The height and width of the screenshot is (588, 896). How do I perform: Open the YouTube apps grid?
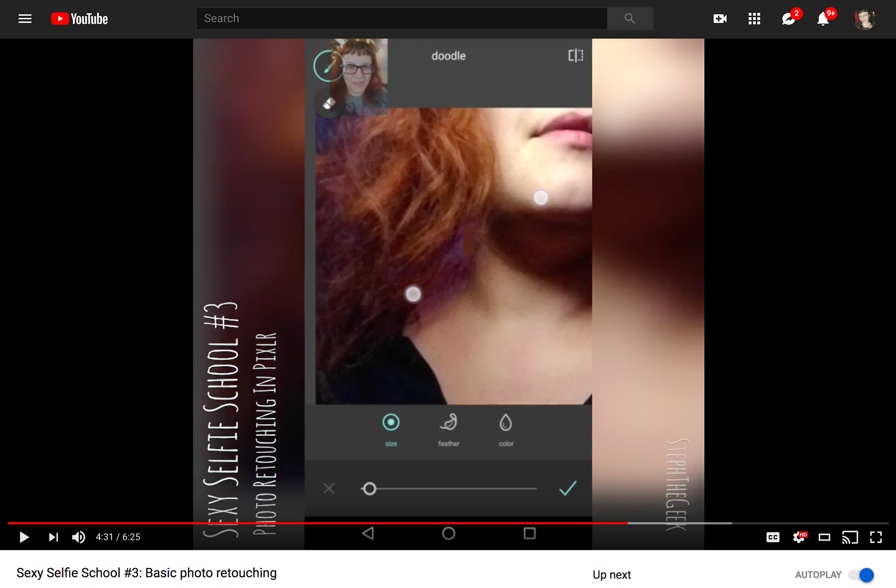click(754, 19)
